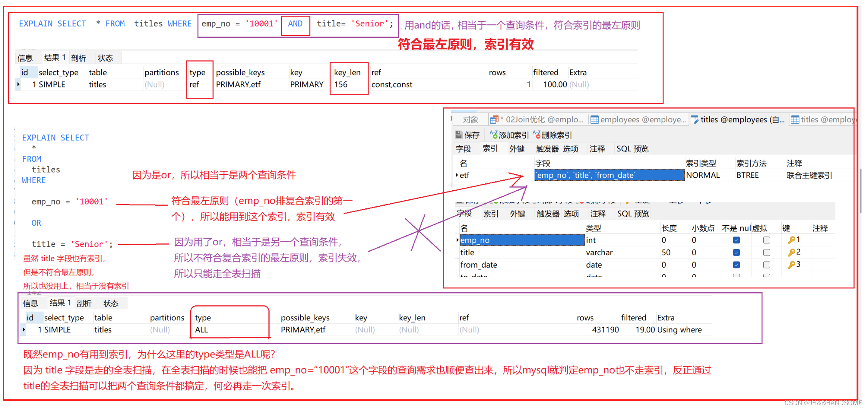Select the `emp_no`, `title`, `from_date` index field cell

609,175
